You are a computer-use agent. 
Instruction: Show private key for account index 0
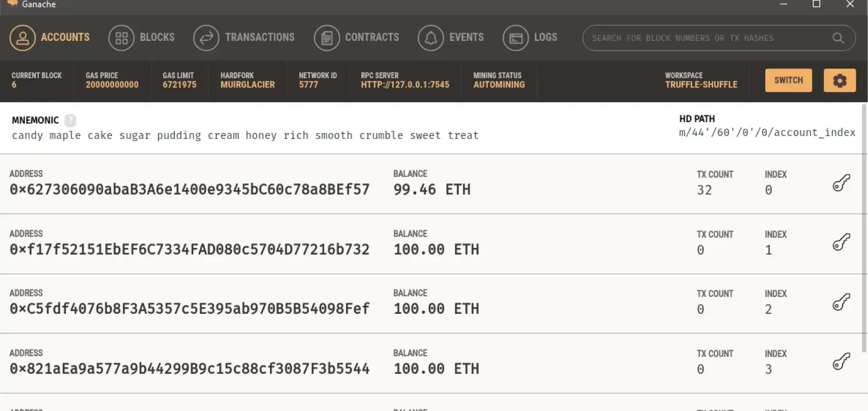pos(841,182)
